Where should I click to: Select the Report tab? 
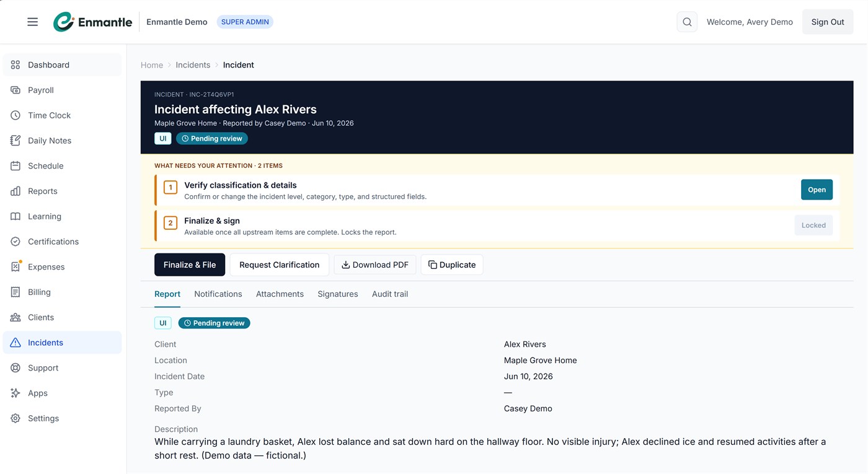(167, 294)
